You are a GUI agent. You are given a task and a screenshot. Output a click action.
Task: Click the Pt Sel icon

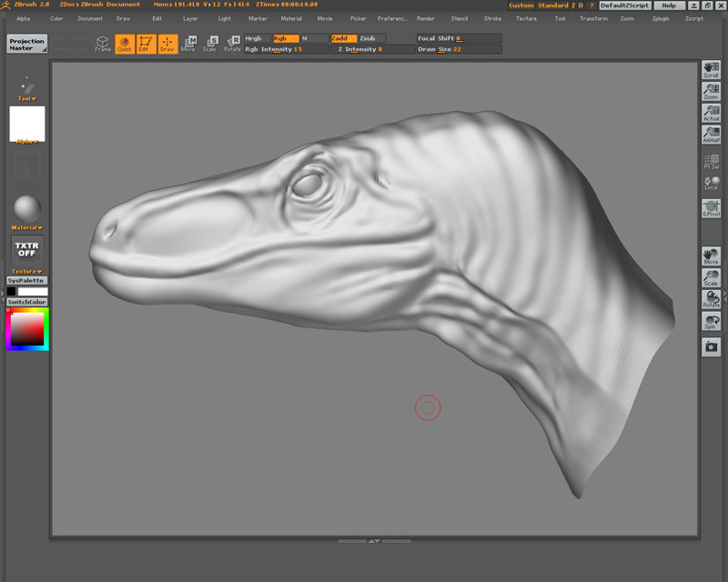click(x=711, y=162)
